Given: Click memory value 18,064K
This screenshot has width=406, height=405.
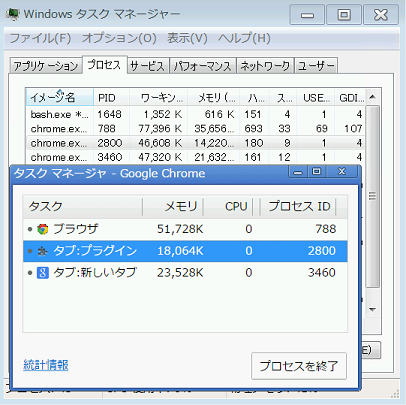Looking at the screenshot, I should [180, 251].
